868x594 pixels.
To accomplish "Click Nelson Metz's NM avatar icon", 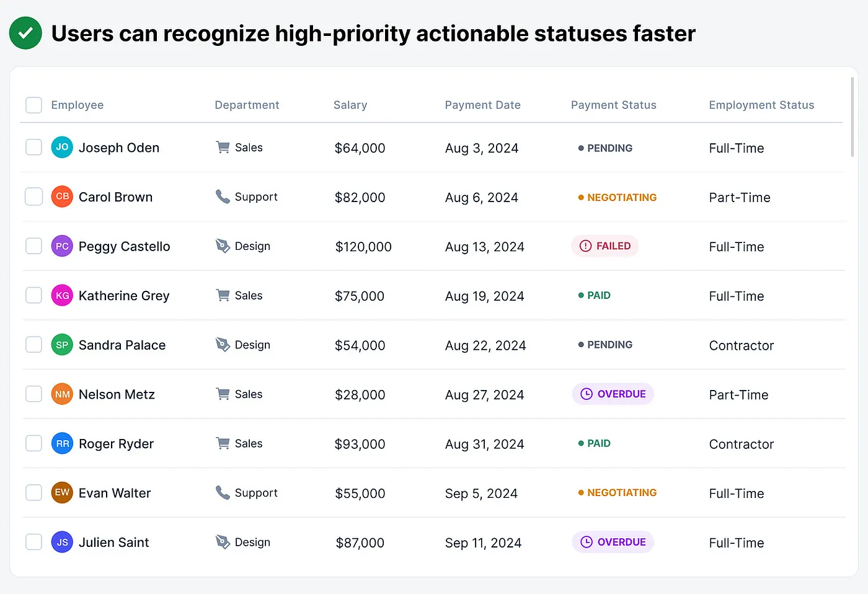I will click(x=62, y=394).
